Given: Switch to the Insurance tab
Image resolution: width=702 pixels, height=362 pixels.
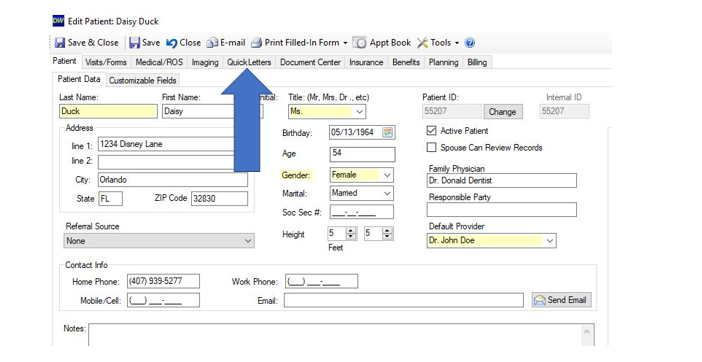Looking at the screenshot, I should point(366,62).
